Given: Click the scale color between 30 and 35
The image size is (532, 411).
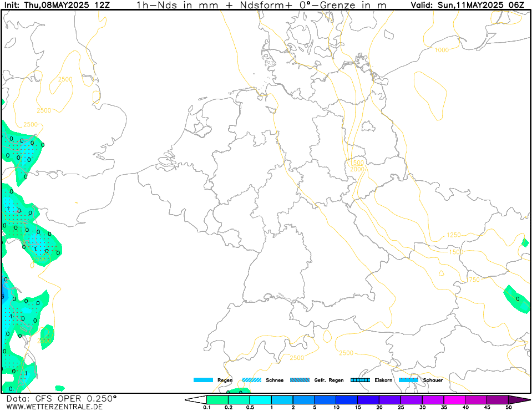Looking at the screenshot, I should (x=433, y=399).
